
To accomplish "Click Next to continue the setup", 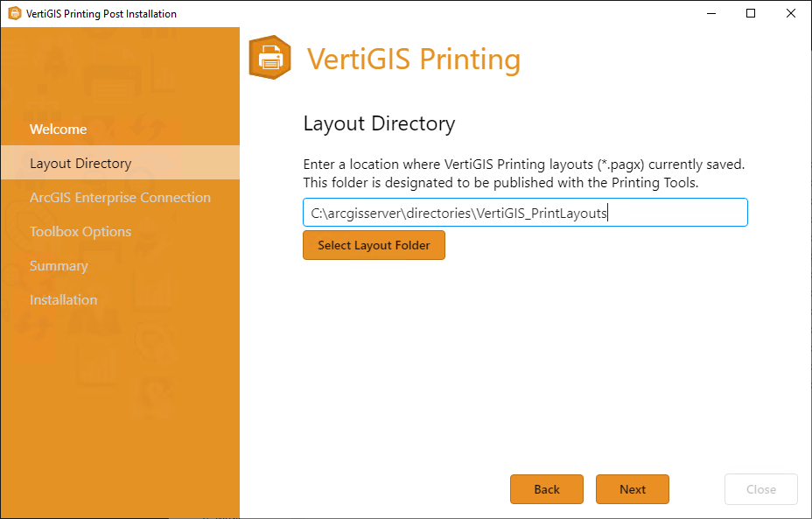I will (x=632, y=489).
